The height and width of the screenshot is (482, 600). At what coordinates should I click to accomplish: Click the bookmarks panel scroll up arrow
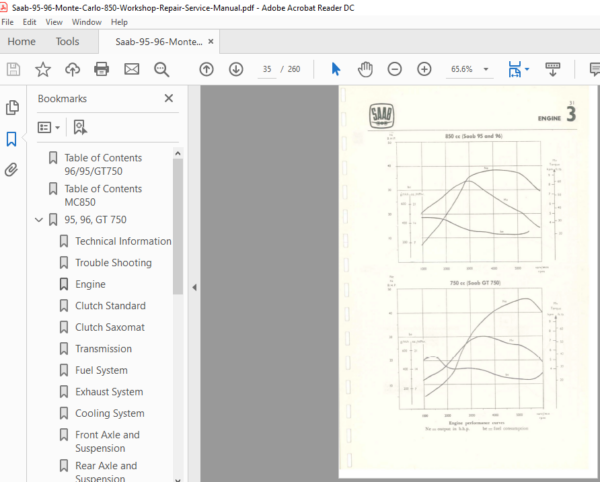pyautogui.click(x=178, y=153)
